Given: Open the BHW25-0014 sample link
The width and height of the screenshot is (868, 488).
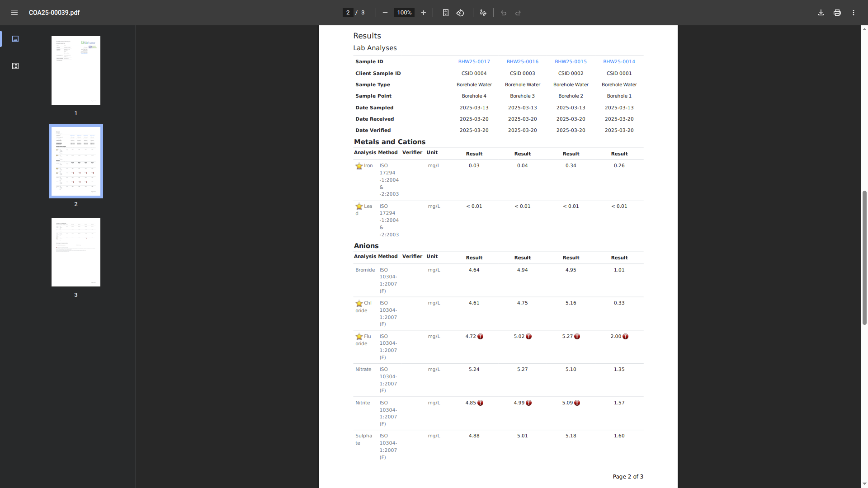Looking at the screenshot, I should (x=619, y=61).
